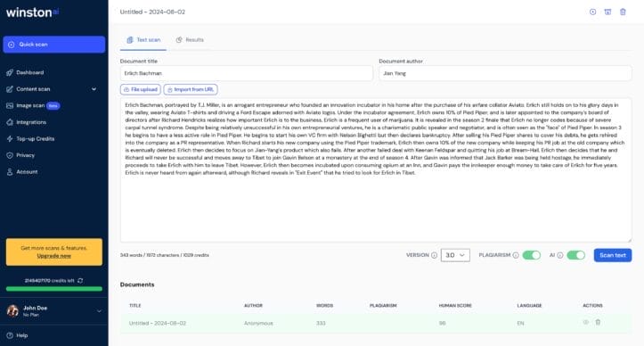644x346 pixels.
Task: Click the Import from URL button
Action: coord(191,89)
